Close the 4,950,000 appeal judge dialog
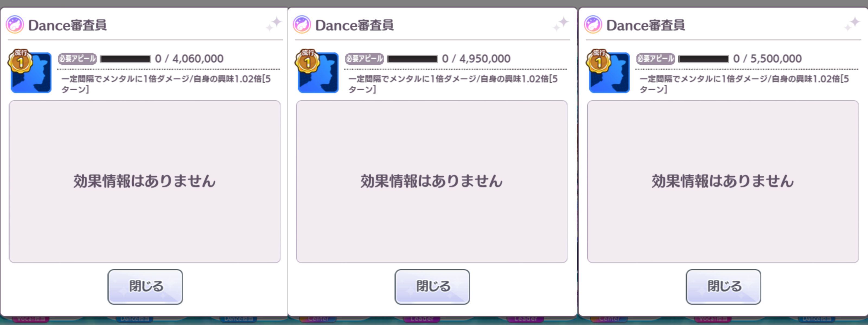The width and height of the screenshot is (868, 325). (x=432, y=287)
